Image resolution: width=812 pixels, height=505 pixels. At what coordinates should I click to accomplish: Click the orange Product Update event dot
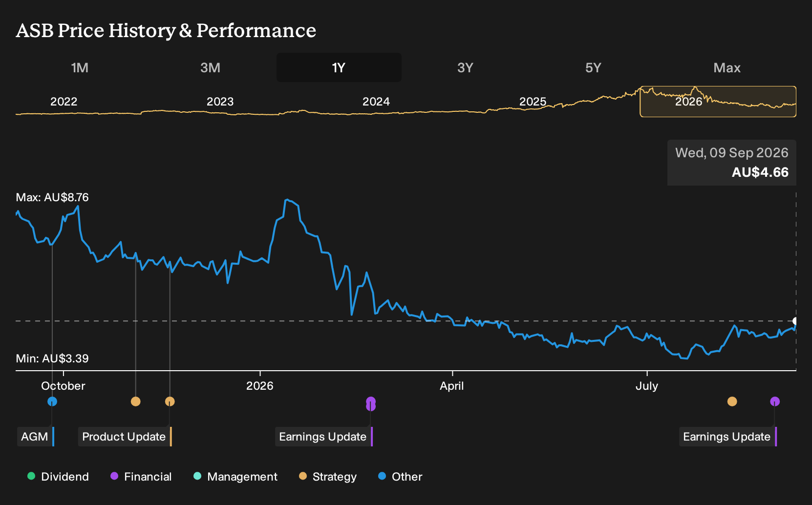170,401
